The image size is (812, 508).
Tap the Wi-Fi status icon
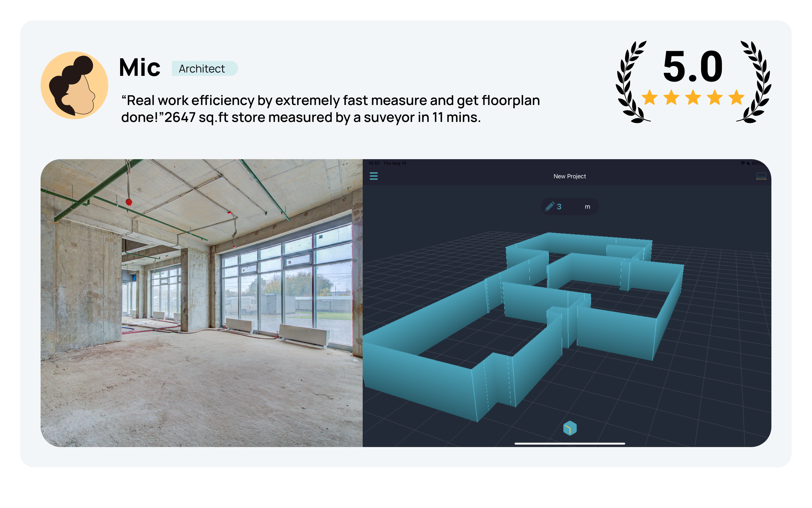coord(743,163)
